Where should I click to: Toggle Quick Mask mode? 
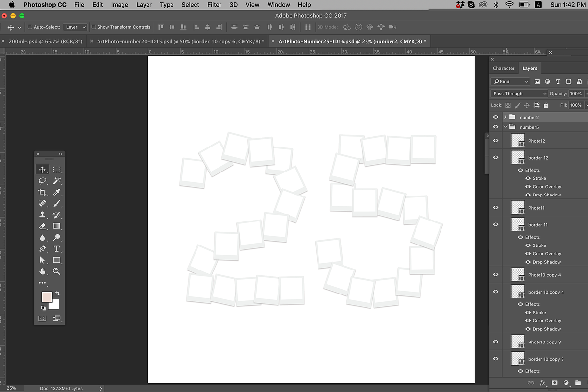click(42, 318)
